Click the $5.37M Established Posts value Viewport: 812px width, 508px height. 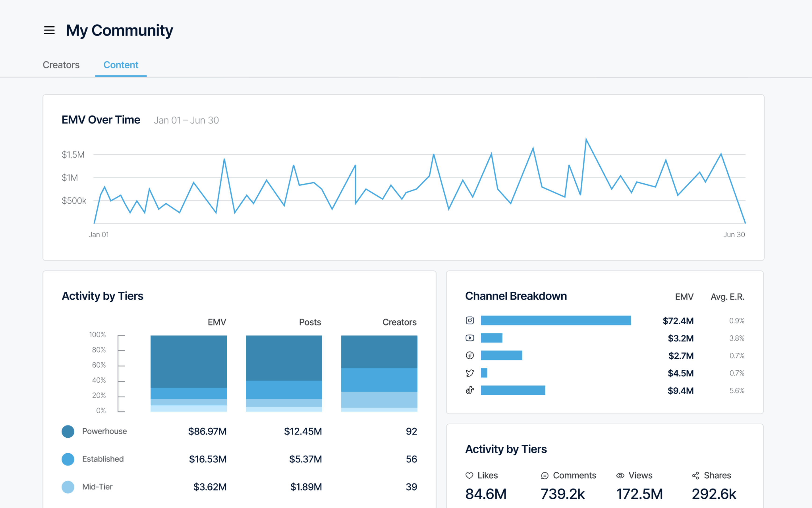tap(305, 459)
